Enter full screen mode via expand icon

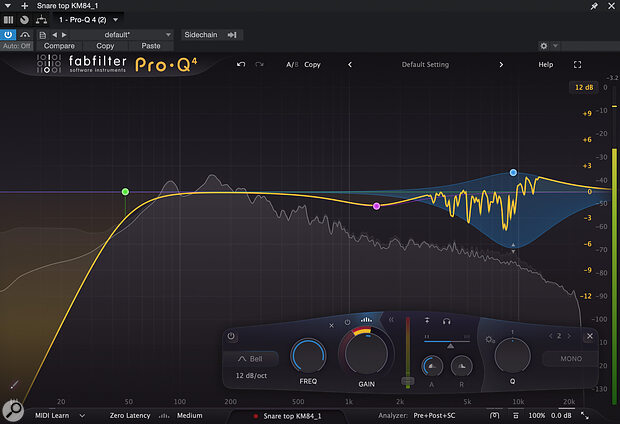click(577, 64)
